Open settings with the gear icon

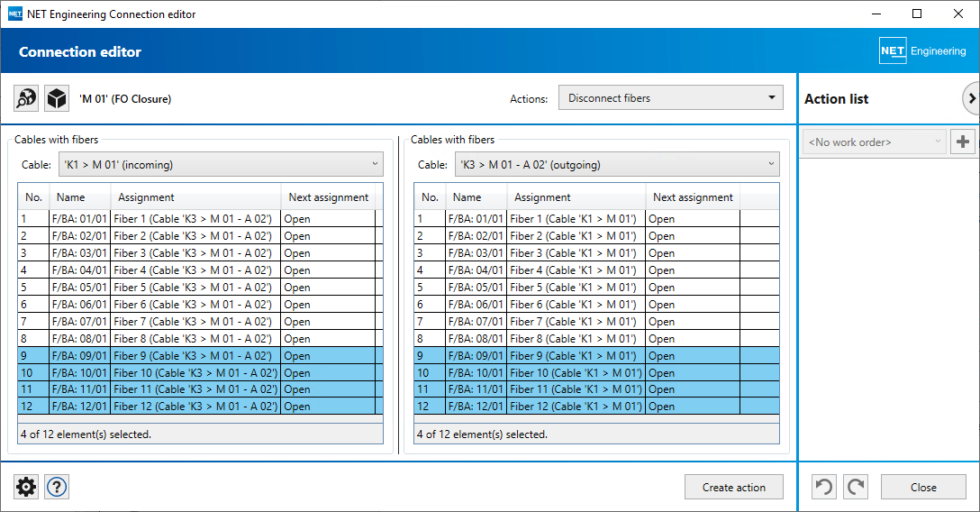(x=26, y=487)
